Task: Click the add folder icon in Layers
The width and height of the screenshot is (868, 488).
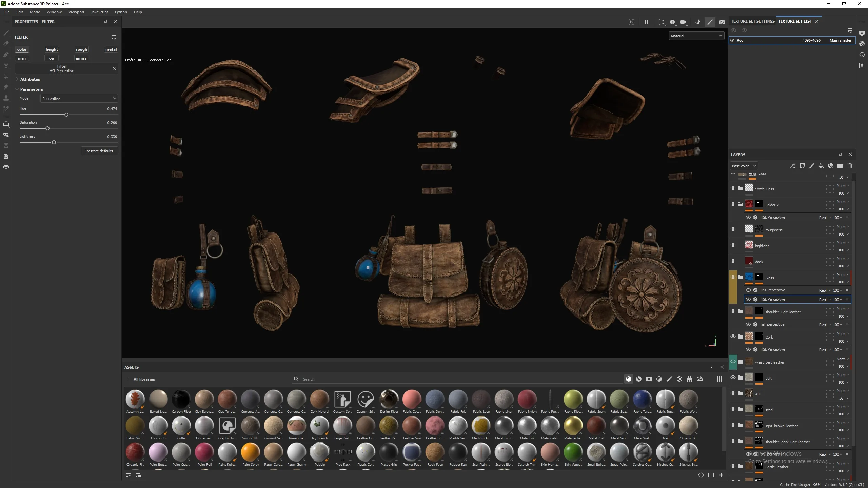Action: click(x=840, y=166)
